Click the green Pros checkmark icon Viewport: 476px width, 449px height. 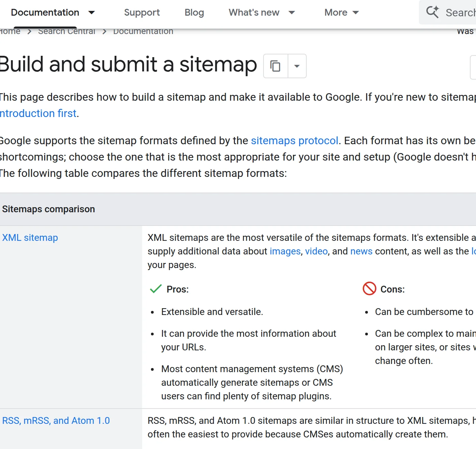coord(156,289)
